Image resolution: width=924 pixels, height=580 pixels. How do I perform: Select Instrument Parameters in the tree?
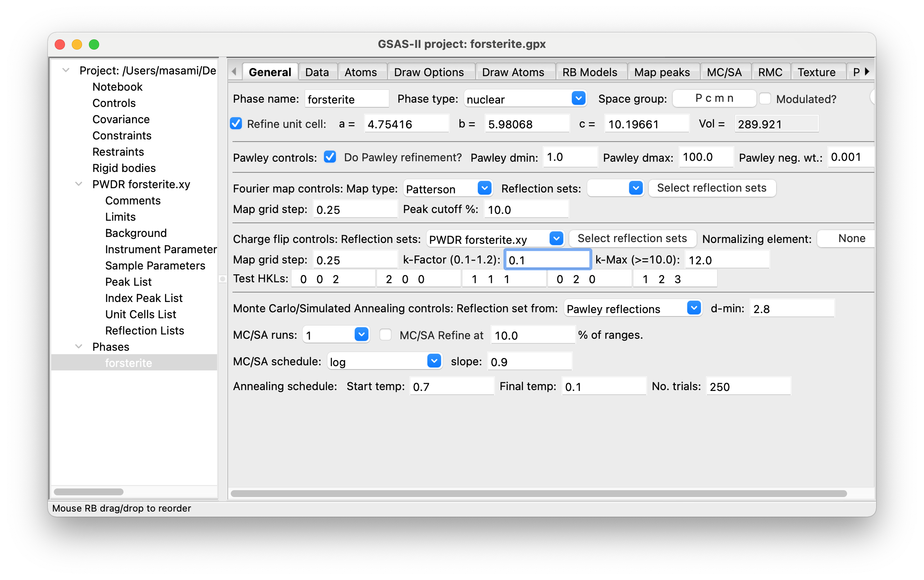(161, 249)
